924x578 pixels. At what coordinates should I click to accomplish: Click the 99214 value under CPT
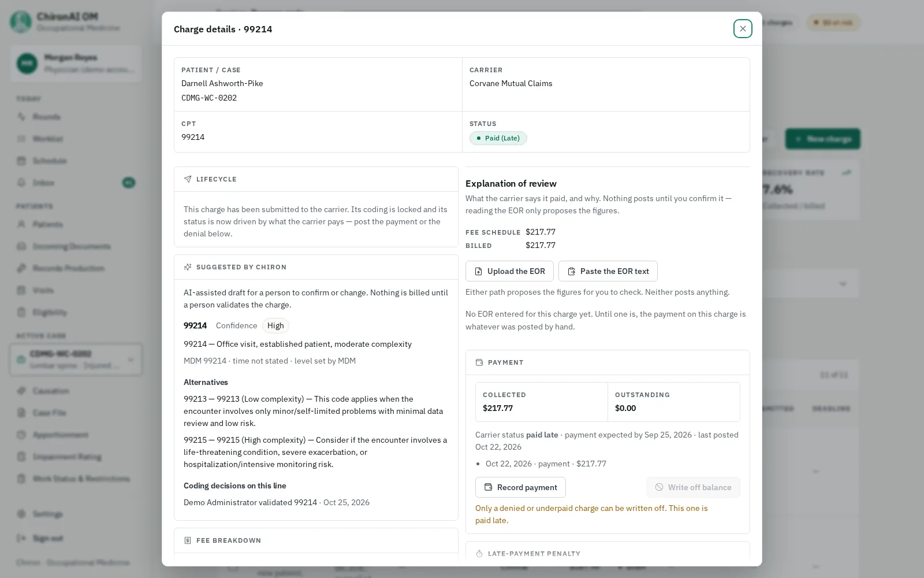[193, 137]
